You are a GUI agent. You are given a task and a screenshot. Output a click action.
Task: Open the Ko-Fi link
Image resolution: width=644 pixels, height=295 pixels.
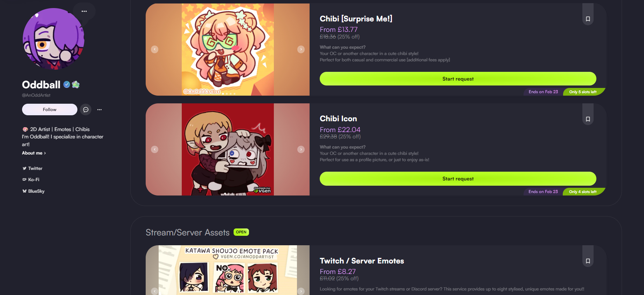pyautogui.click(x=31, y=180)
